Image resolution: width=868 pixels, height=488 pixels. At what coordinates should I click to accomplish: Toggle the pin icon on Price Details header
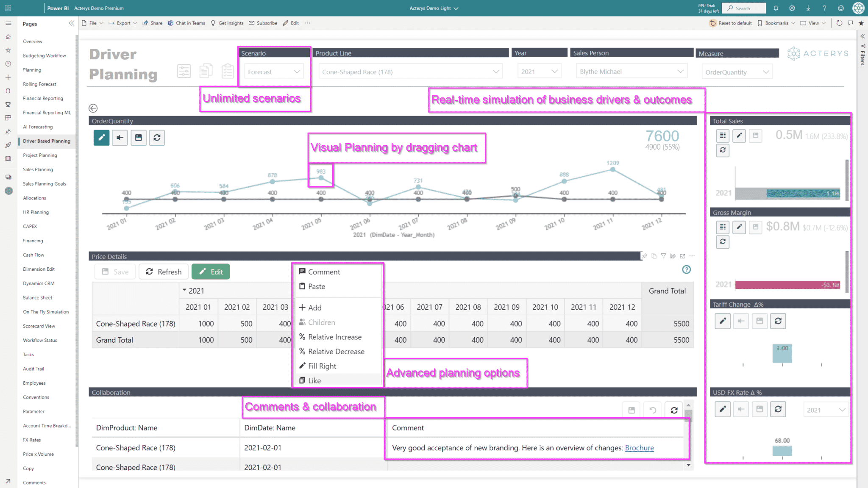point(645,256)
